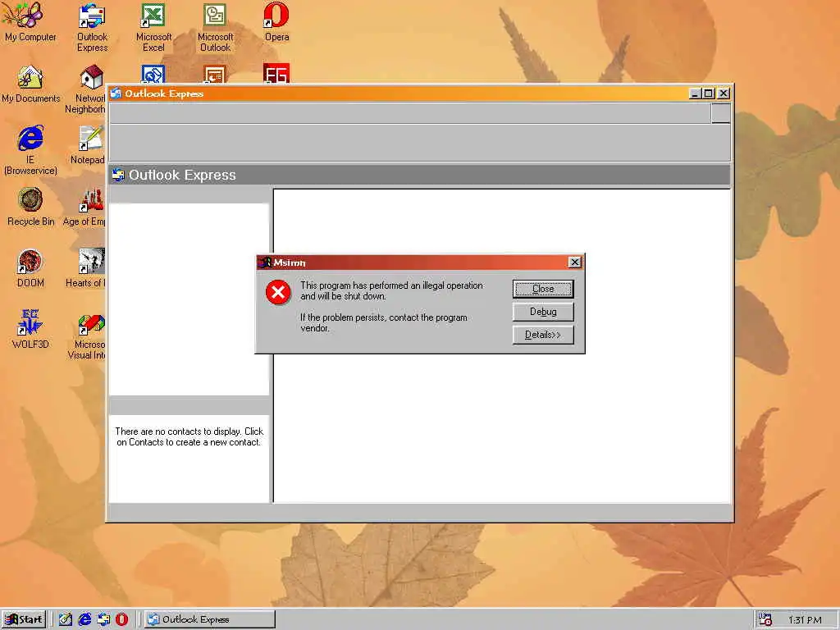This screenshot has height=630, width=840.
Task: Click the "This program has performed an illegal operation" message
Action: (x=391, y=291)
